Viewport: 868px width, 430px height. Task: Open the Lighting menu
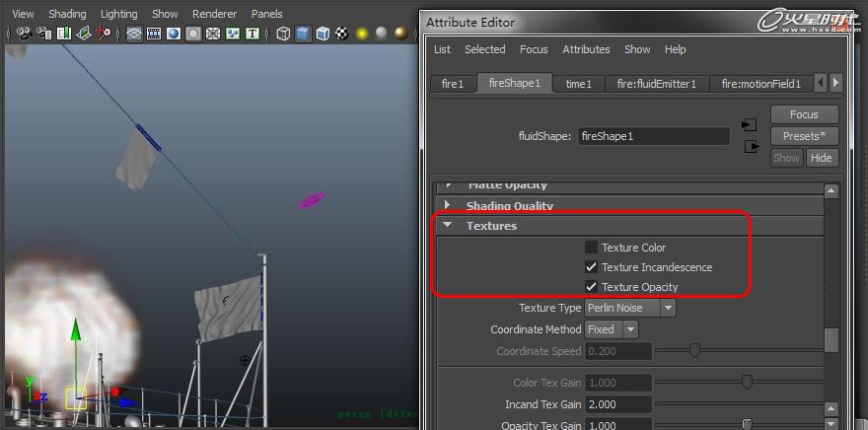[x=118, y=14]
